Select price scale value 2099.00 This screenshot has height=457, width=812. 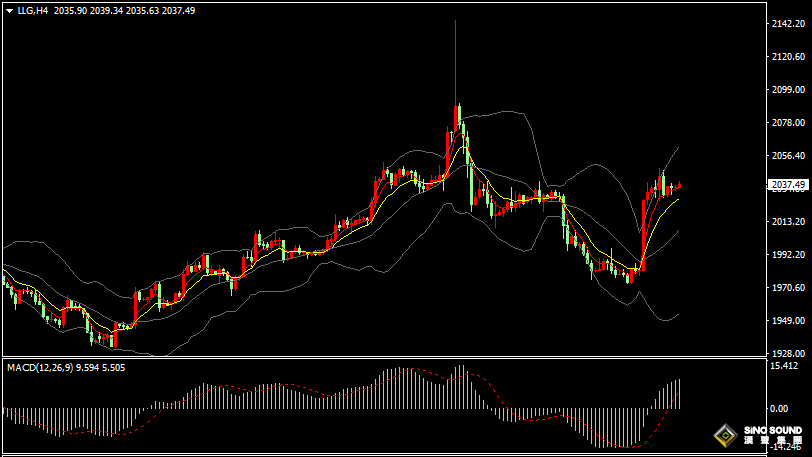(788, 90)
